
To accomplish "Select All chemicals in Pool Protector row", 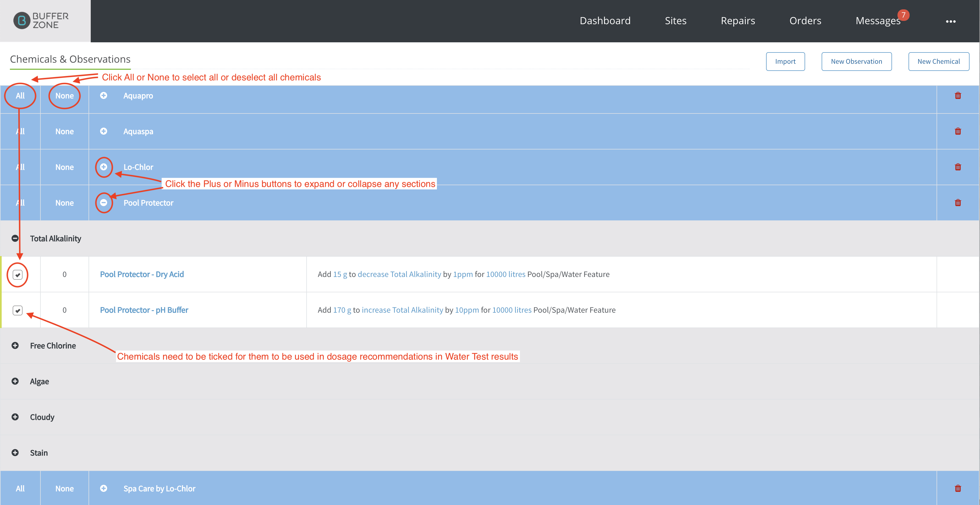I will pos(20,203).
